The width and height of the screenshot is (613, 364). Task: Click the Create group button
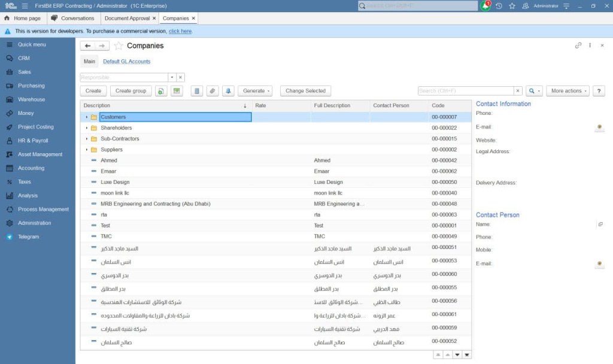[x=131, y=91]
